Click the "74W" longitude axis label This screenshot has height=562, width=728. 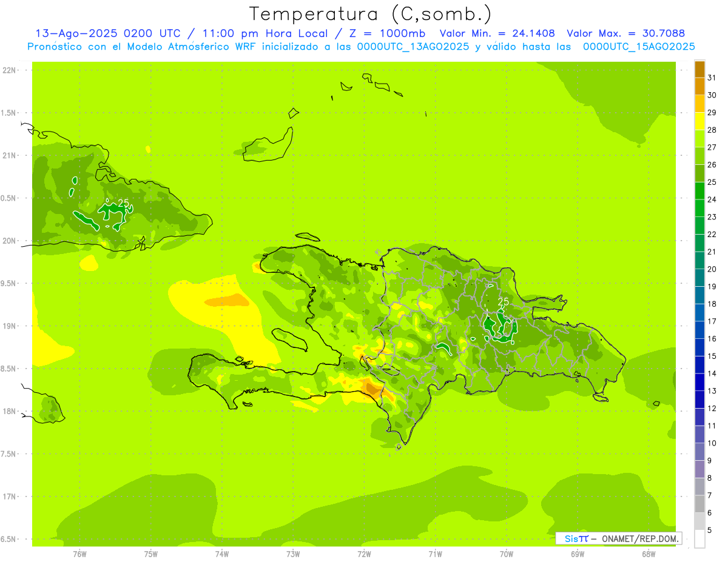222,554
